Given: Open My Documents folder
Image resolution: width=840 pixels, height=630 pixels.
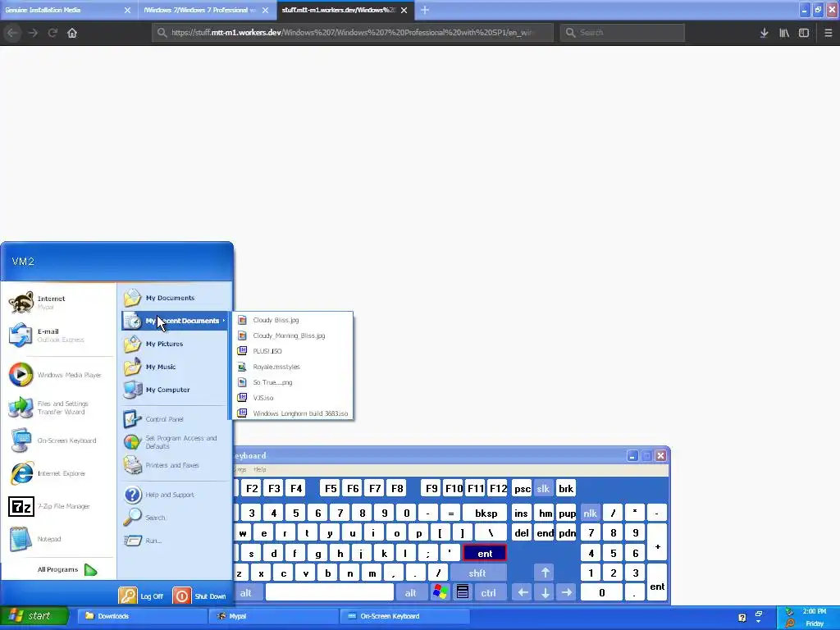Looking at the screenshot, I should click(x=175, y=298).
